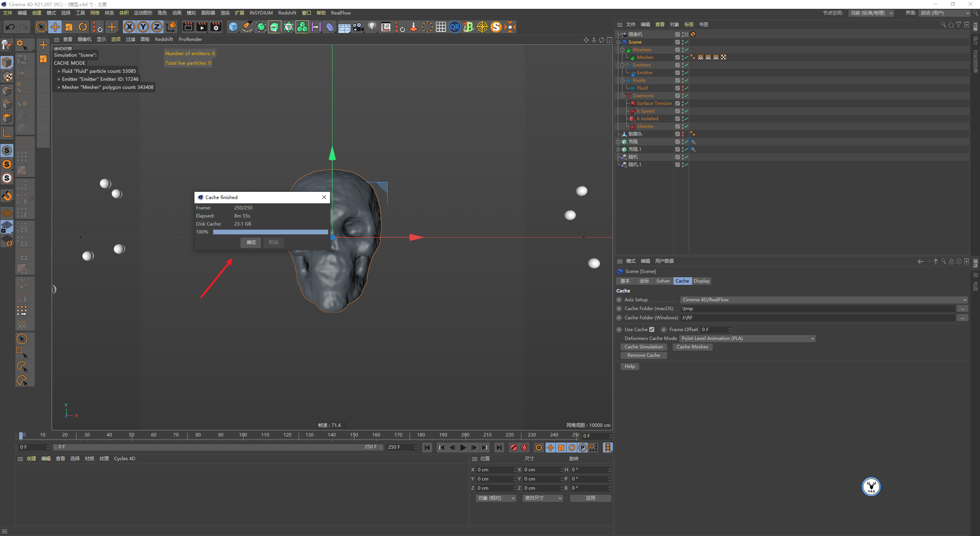Toggle the Sheeter daemon's enable checkmark
The width and height of the screenshot is (980, 536).
[x=686, y=126]
